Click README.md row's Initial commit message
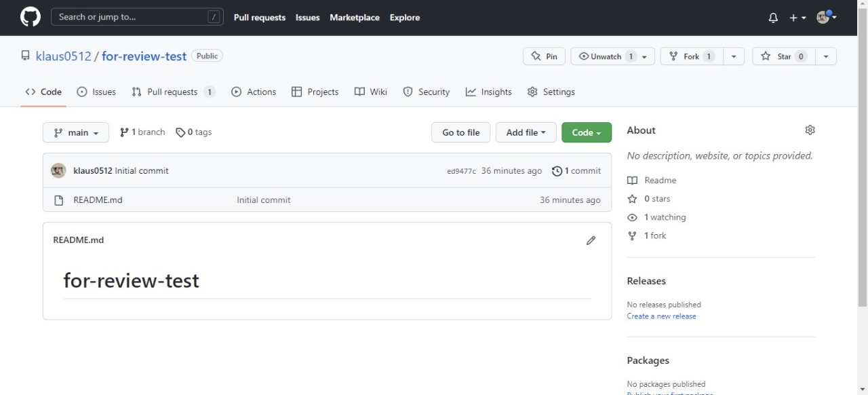Viewport: 868px width, 395px height. pyautogui.click(x=264, y=200)
